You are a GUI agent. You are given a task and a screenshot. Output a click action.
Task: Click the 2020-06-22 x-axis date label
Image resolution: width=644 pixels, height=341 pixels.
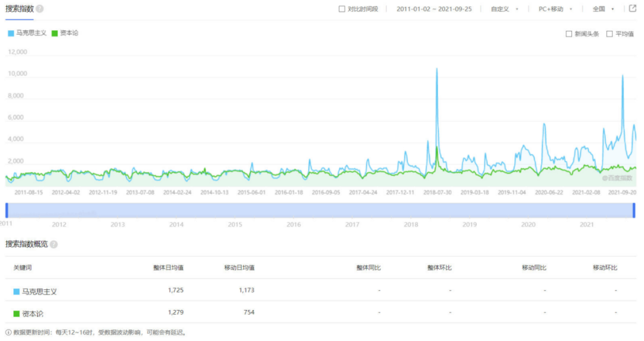(549, 193)
